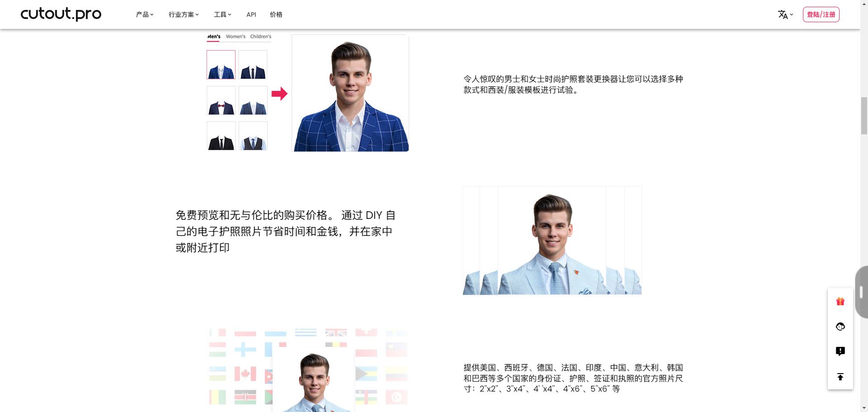Click the Tunisia flag icon

[396, 397]
